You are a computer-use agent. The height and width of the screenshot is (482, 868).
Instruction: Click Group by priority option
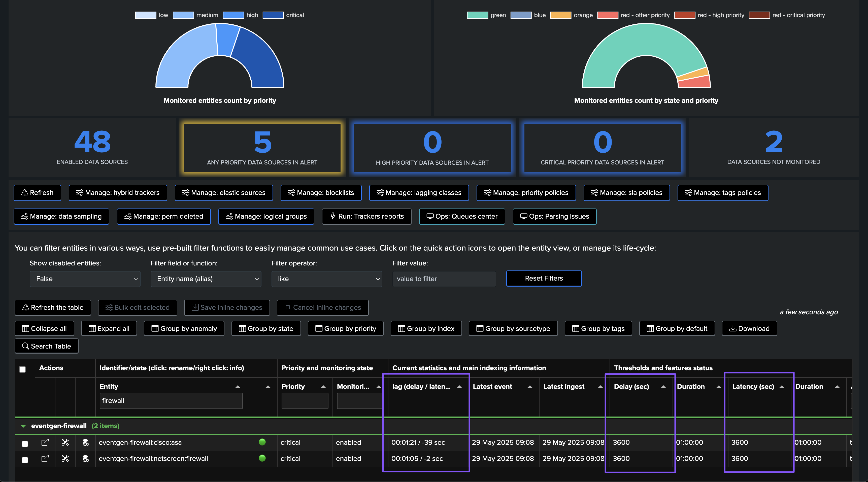tap(345, 328)
